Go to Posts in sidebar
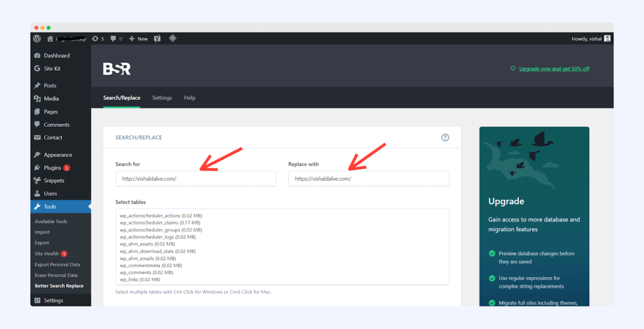The height and width of the screenshot is (329, 644). pyautogui.click(x=50, y=86)
